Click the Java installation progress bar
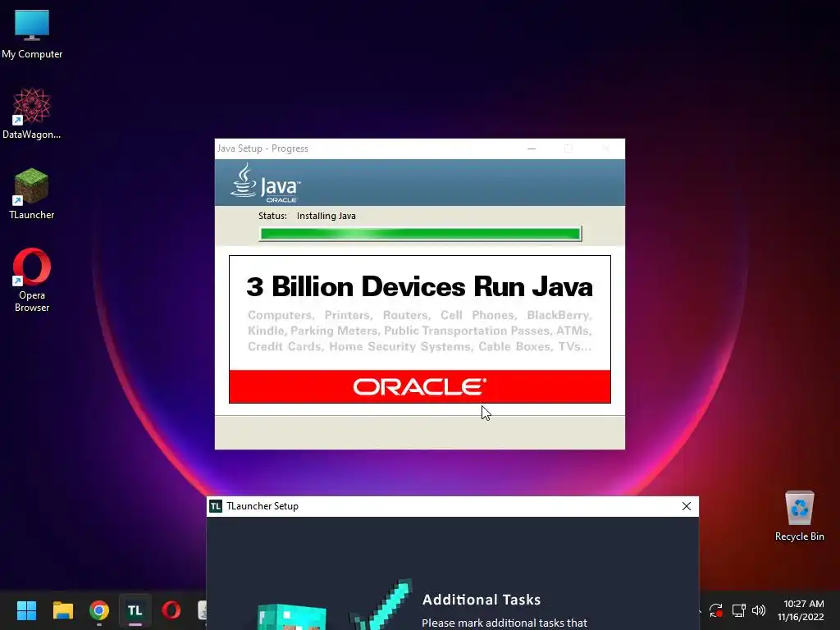Viewport: 840px width, 630px height. click(420, 234)
